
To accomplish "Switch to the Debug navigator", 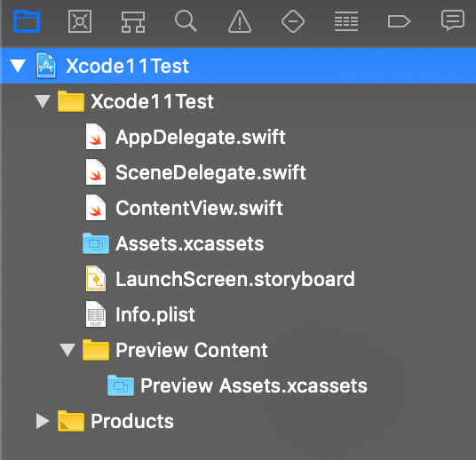I will pyautogui.click(x=346, y=21).
